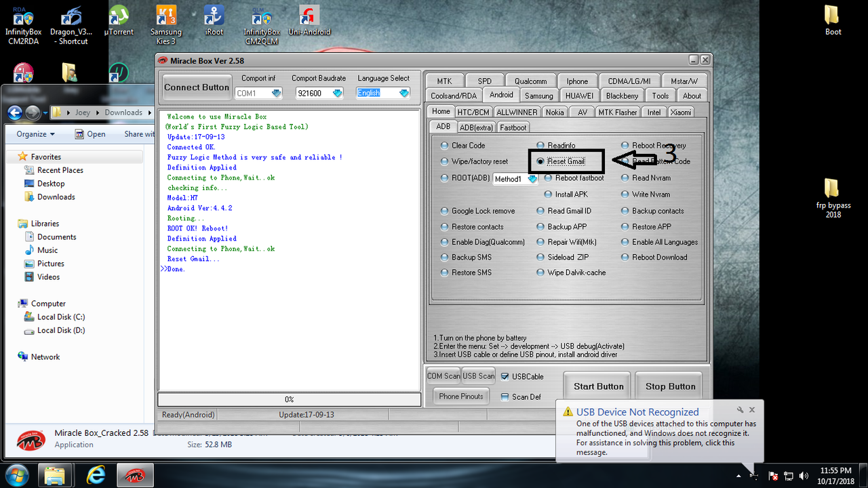This screenshot has width=868, height=488.
Task: Open the Fastboot sub-tab
Action: pos(513,127)
